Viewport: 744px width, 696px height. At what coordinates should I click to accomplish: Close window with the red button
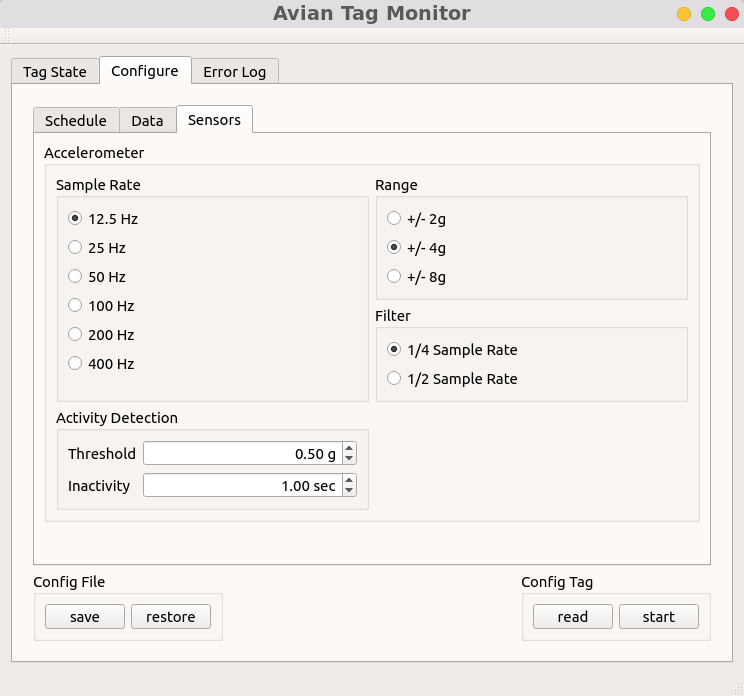(x=732, y=14)
